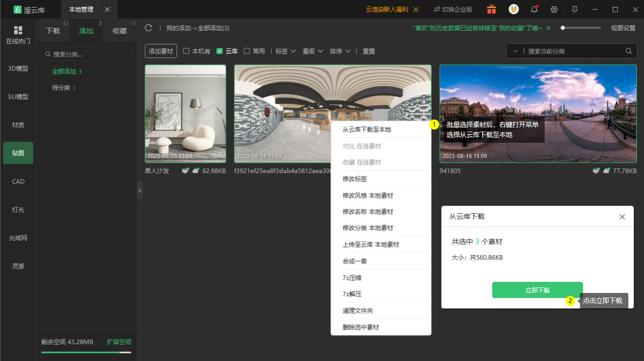Close the 从云库下载 dialog
Image resolution: width=644 pixels, height=361 pixels.
tap(622, 216)
